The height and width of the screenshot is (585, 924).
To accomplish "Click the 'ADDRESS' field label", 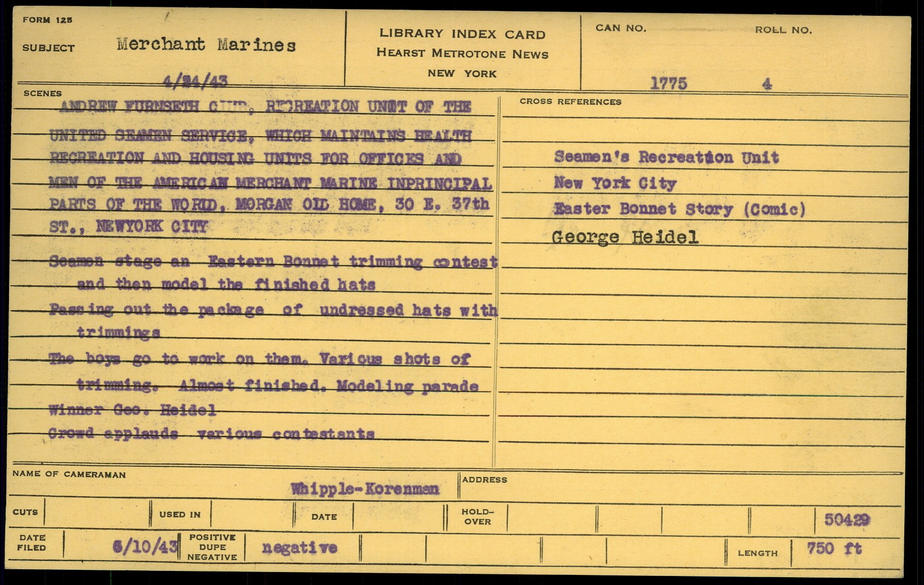I will click(x=484, y=480).
